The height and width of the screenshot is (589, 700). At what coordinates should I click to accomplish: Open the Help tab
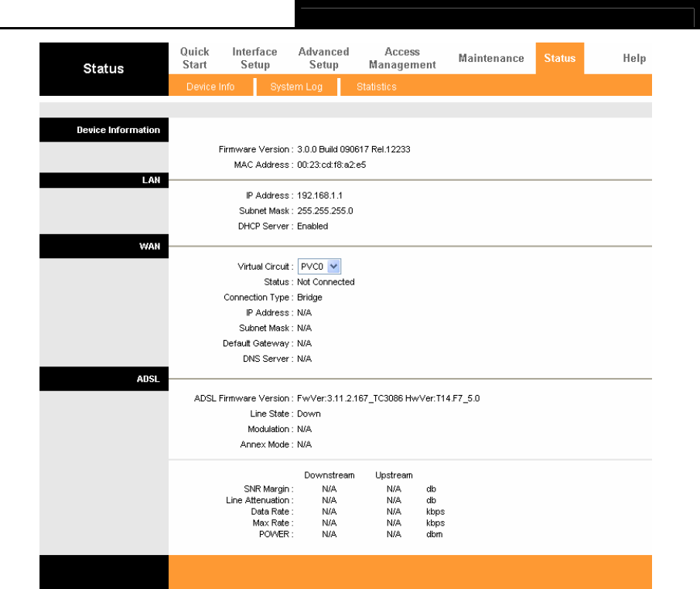coord(634,58)
